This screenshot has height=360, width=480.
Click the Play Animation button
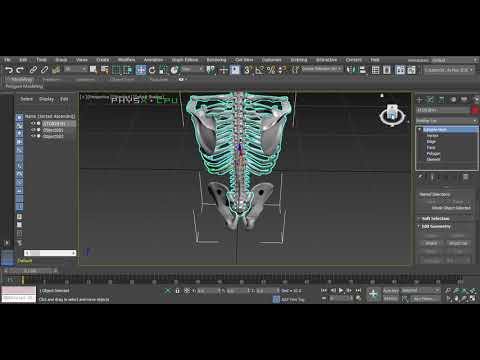pos(341,291)
